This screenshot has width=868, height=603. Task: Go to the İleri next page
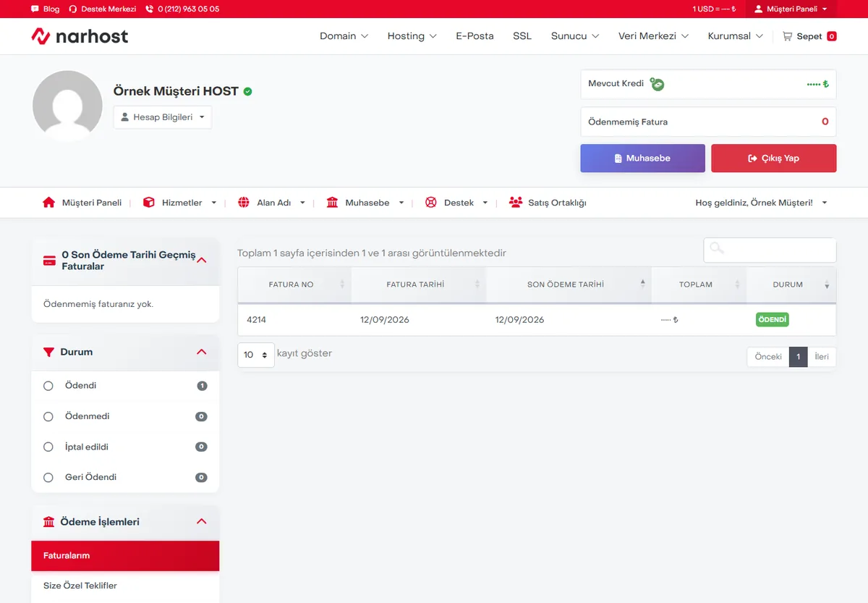point(822,357)
